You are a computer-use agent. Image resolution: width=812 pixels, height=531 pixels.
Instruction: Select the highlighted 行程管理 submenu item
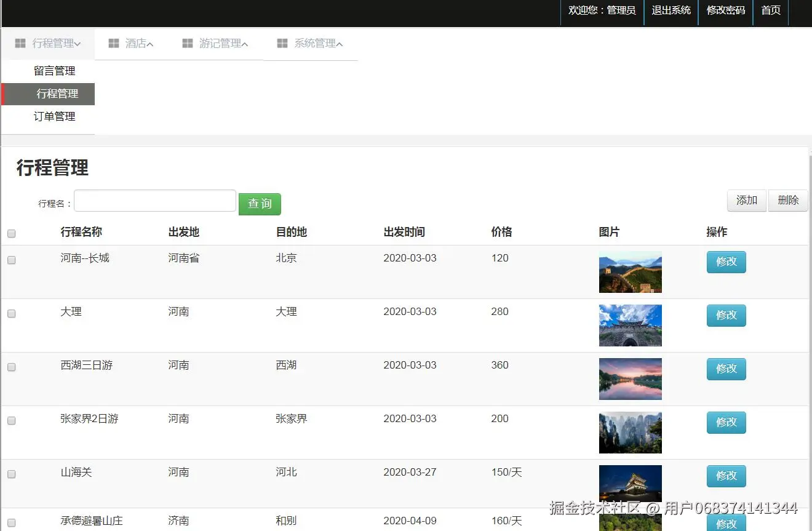49,94
